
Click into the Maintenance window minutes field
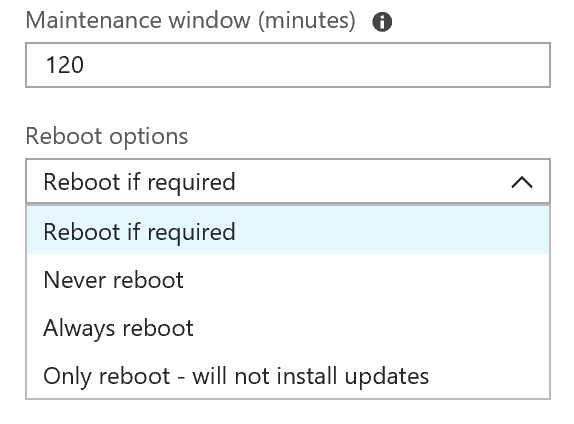288,65
